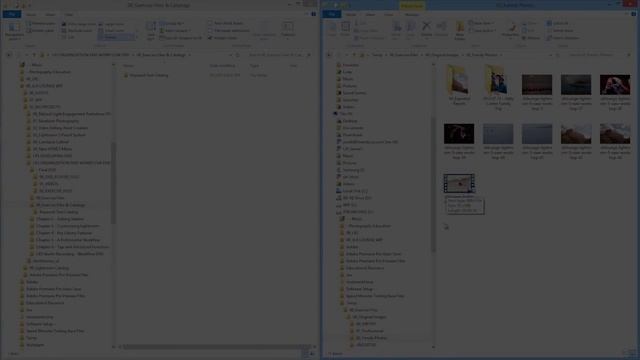Open folder Options in left window ribbon
The height and width of the screenshot is (360, 640).
288,30
